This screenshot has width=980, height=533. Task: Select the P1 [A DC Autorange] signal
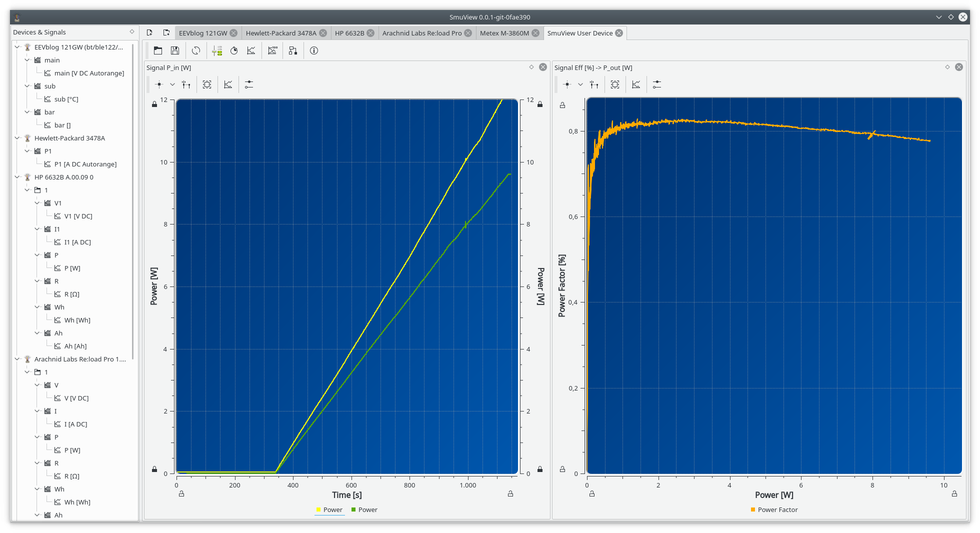pyautogui.click(x=85, y=164)
